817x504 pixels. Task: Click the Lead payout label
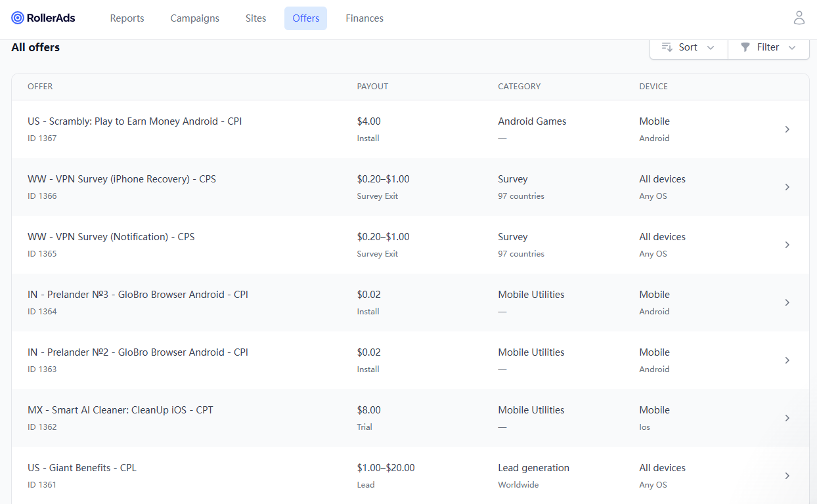[366, 485]
